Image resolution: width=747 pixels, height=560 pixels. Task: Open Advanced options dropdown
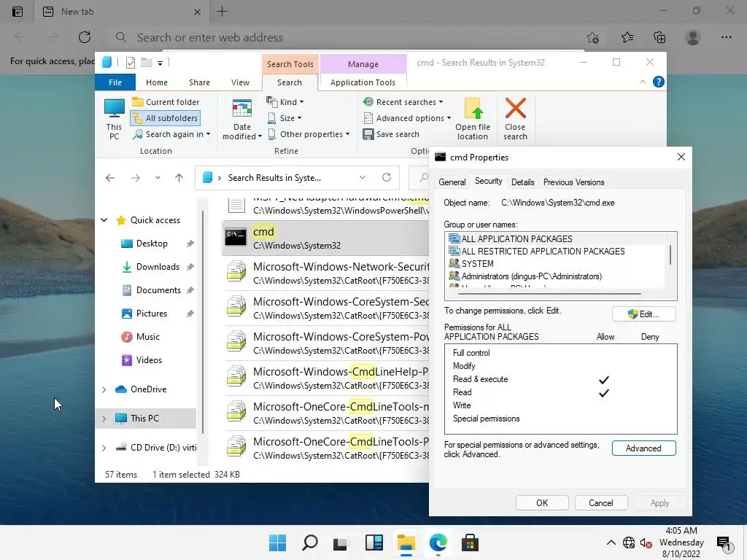tap(407, 118)
